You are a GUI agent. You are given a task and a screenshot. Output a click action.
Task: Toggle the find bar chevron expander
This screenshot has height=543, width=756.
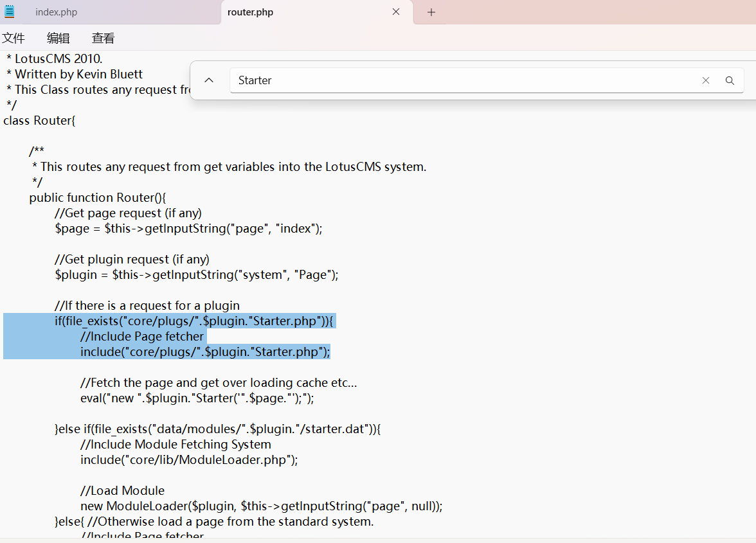(x=209, y=80)
